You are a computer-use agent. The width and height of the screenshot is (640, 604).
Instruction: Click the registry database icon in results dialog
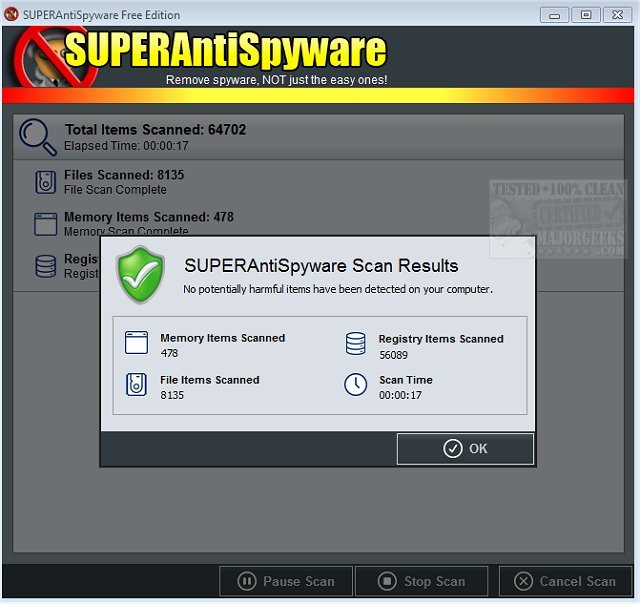(356, 343)
